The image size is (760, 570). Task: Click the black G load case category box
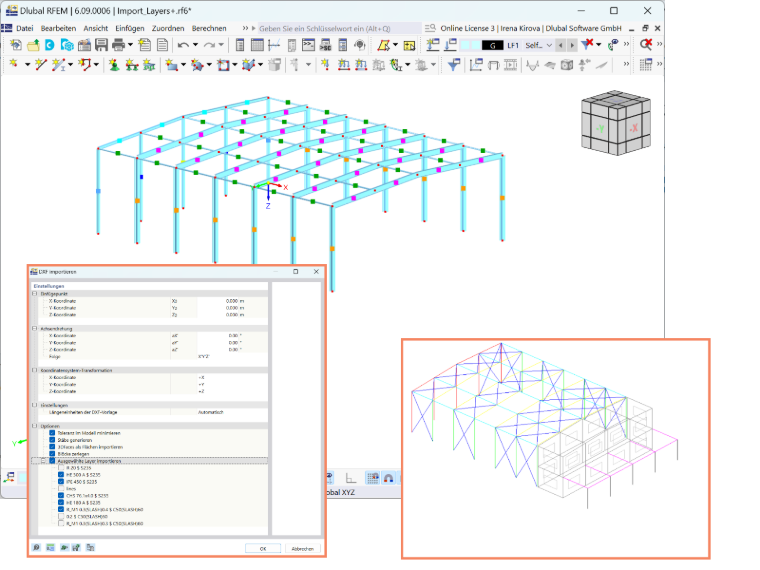[492, 45]
